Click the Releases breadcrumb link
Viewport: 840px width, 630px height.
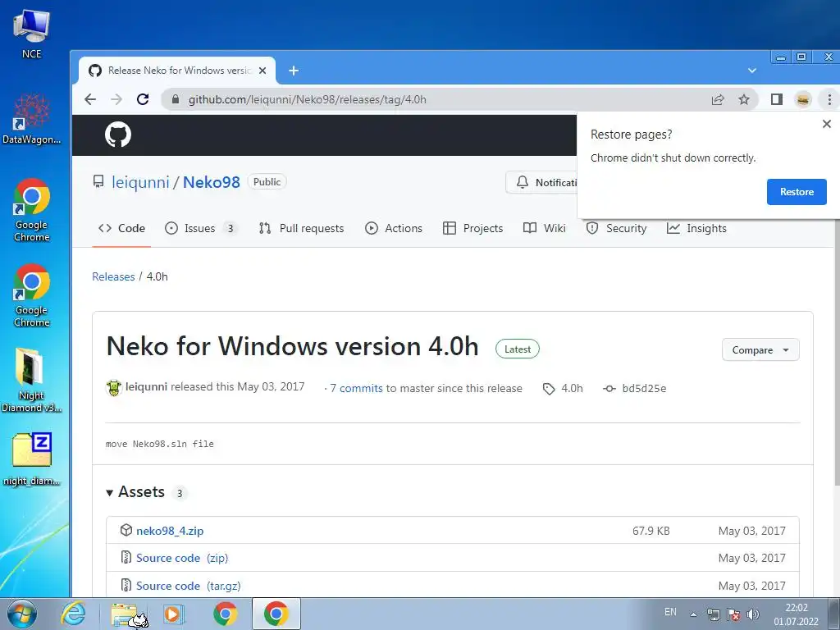click(x=113, y=276)
